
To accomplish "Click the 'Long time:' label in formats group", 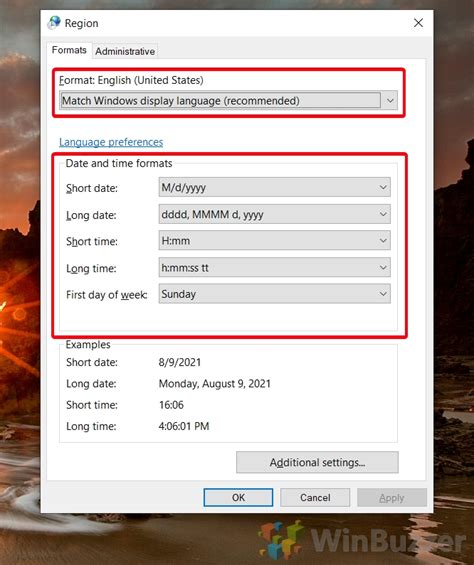I will point(91,268).
